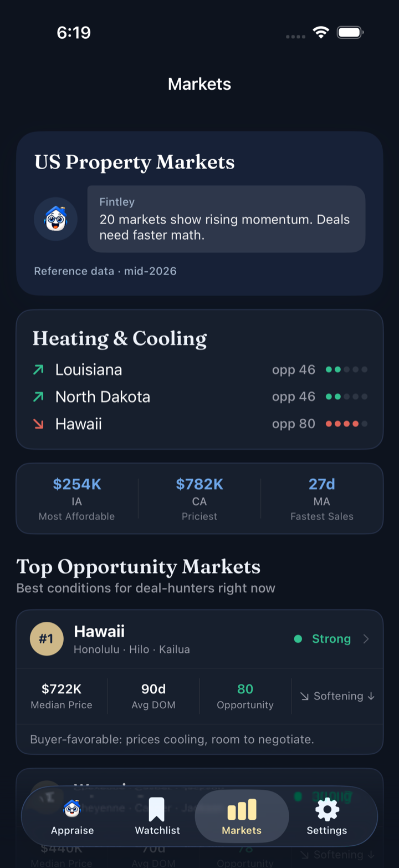The image size is (399, 868).
Task: Tap the 27d Fastest Sales stat
Action: tap(322, 499)
